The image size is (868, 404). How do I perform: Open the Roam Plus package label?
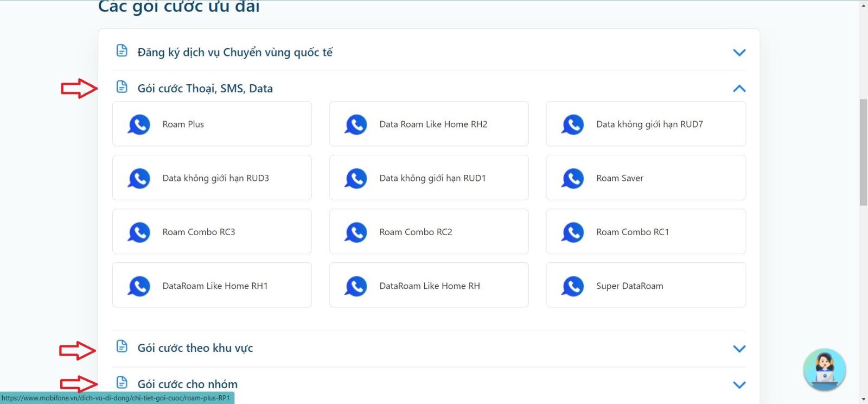pos(183,124)
